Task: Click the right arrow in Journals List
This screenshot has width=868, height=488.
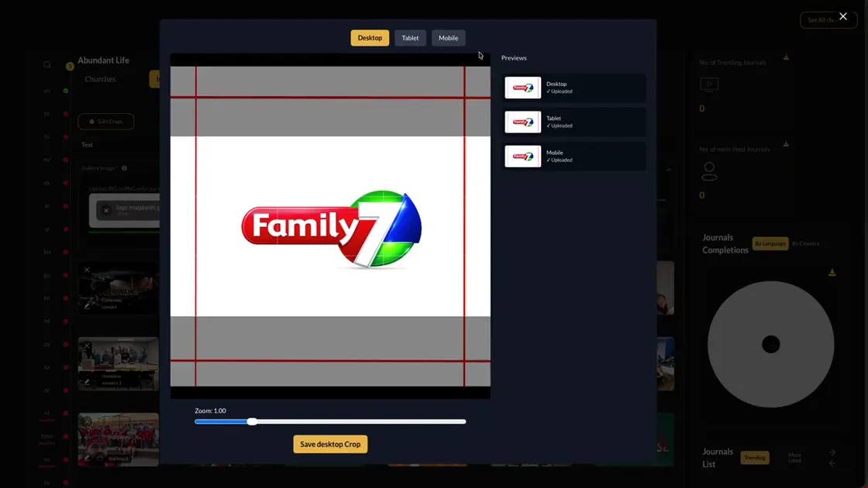Action: (832, 452)
